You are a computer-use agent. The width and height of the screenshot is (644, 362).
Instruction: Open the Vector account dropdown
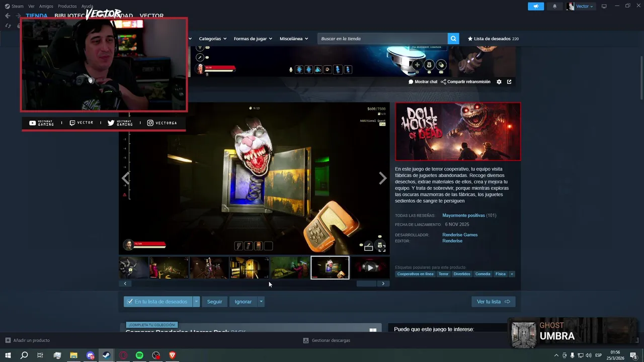580,6
